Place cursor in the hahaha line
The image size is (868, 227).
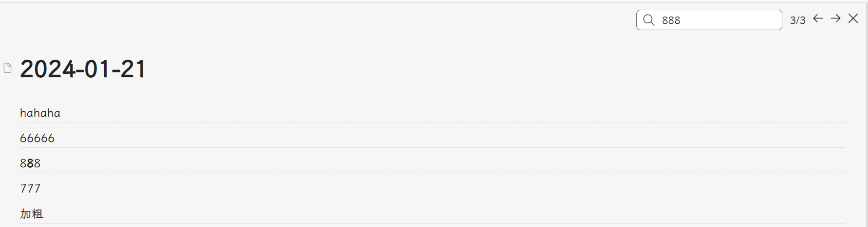[40, 113]
